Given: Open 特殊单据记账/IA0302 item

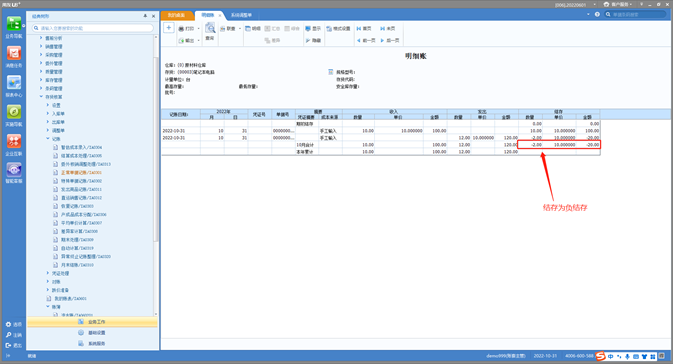Looking at the screenshot, I should (x=81, y=181).
